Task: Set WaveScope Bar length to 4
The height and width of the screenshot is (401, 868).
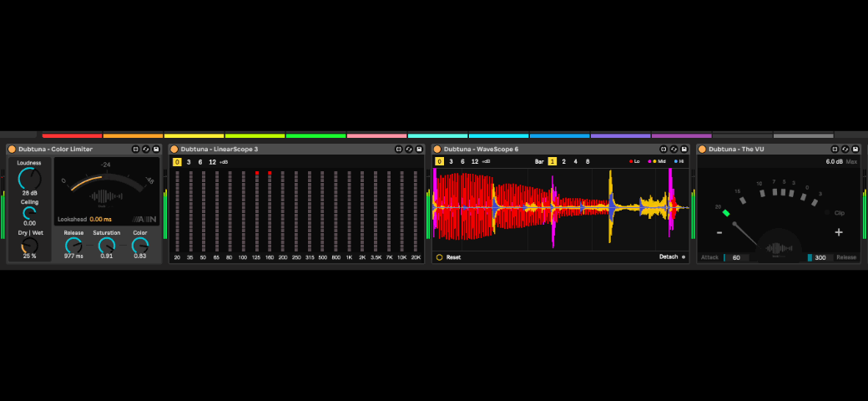Action: pos(576,162)
